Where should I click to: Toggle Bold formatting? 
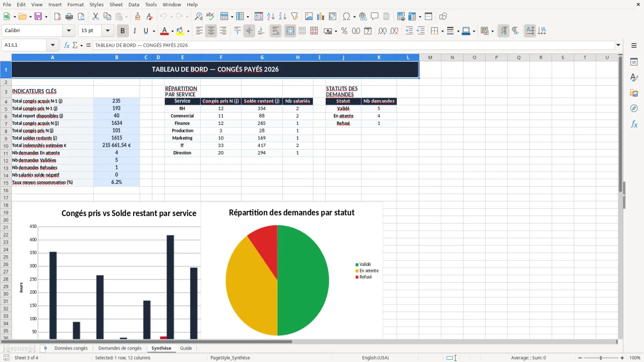click(122, 31)
